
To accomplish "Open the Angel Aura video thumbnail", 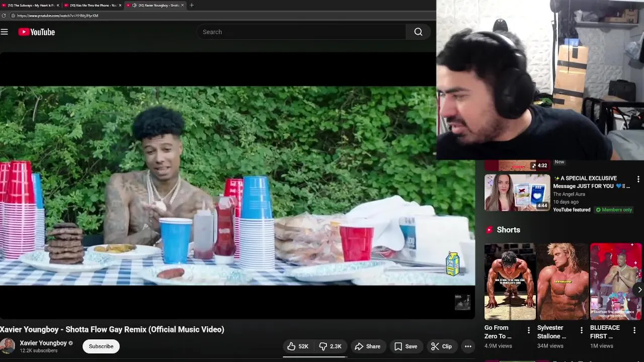I will [x=517, y=193].
